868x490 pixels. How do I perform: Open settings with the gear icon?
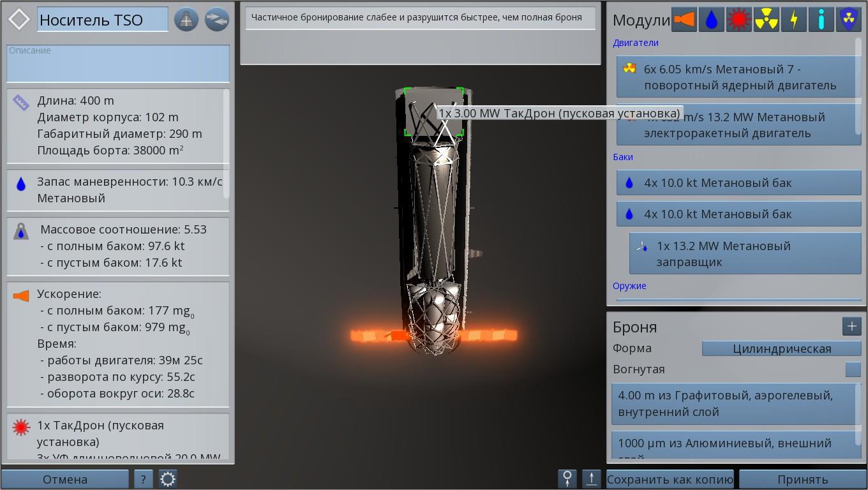[168, 479]
